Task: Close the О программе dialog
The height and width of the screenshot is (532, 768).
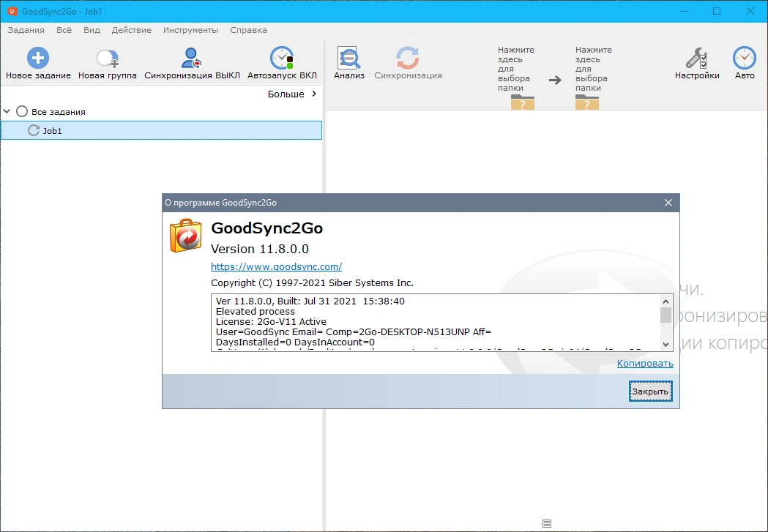Action: coord(668,203)
